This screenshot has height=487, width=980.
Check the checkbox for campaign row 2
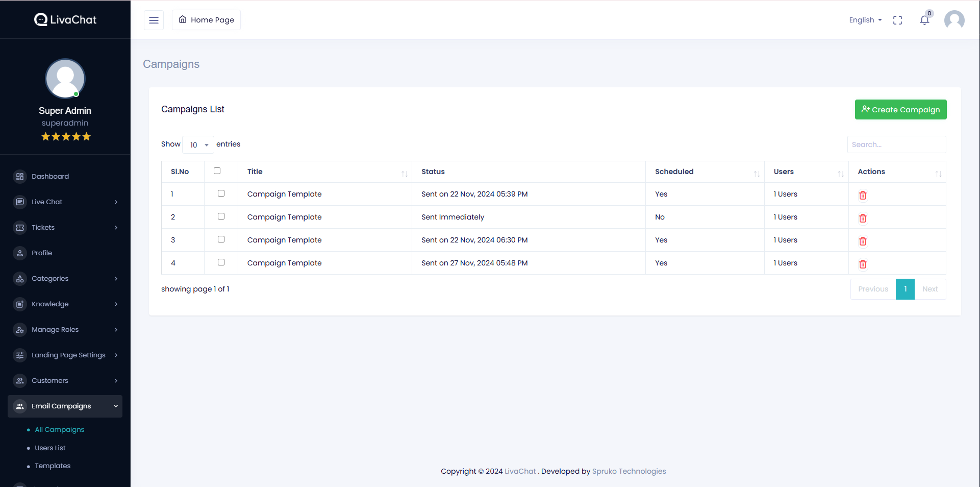(221, 216)
